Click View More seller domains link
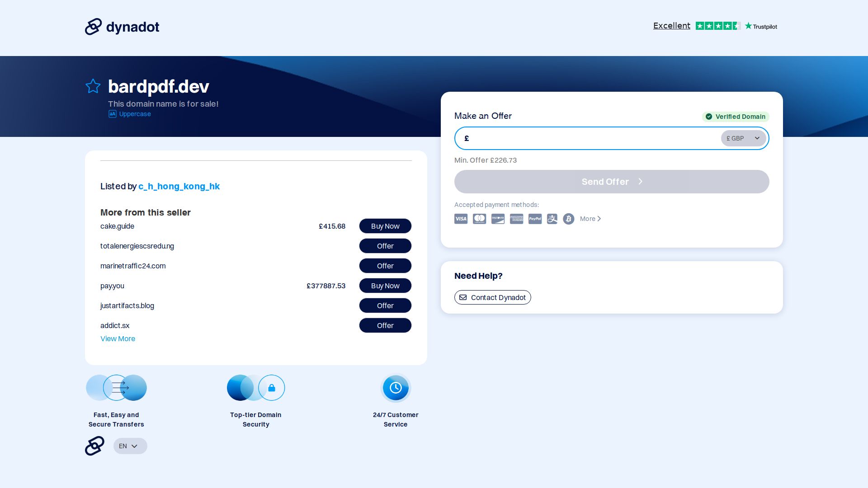Image resolution: width=868 pixels, height=488 pixels. pyautogui.click(x=118, y=338)
